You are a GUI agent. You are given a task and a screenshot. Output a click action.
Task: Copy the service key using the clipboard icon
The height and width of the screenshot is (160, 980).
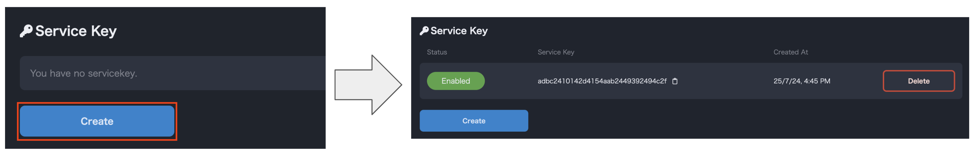click(675, 81)
